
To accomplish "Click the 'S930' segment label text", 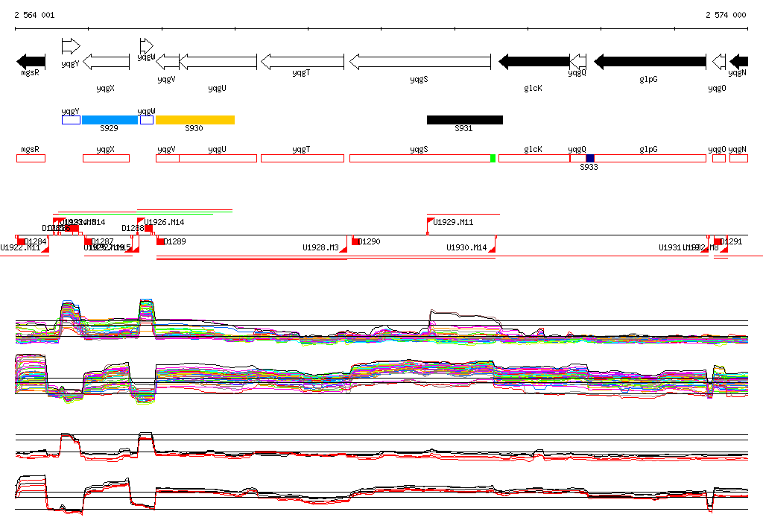I will [x=194, y=128].
